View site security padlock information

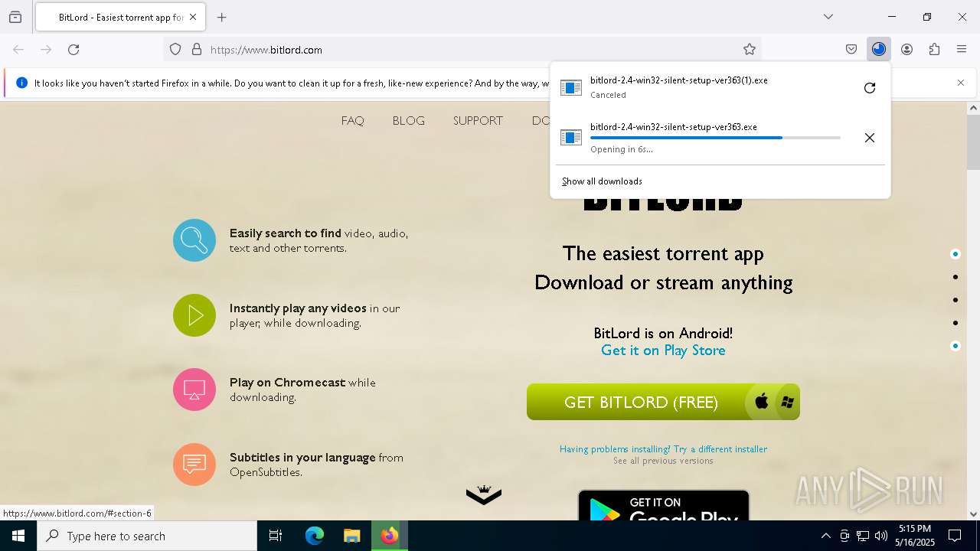click(197, 49)
